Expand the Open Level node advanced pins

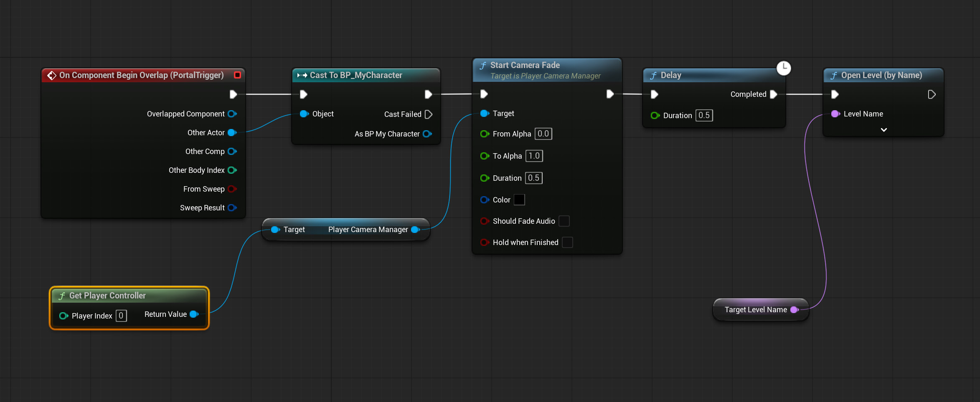884,130
